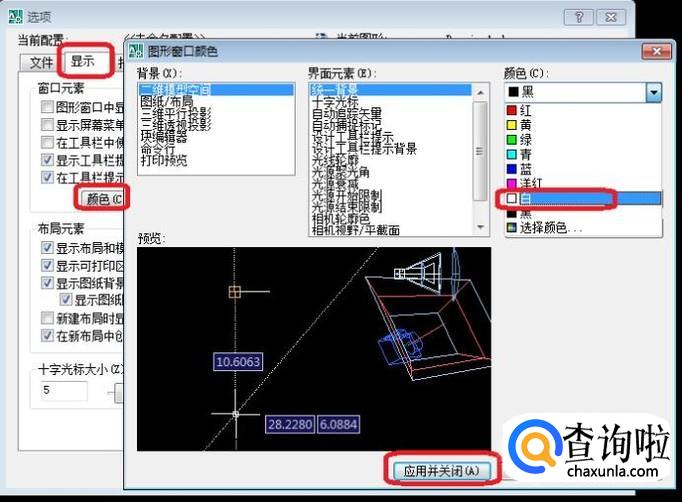Select 自动捕捉标记 interface element
682x502 pixels.
(x=347, y=125)
